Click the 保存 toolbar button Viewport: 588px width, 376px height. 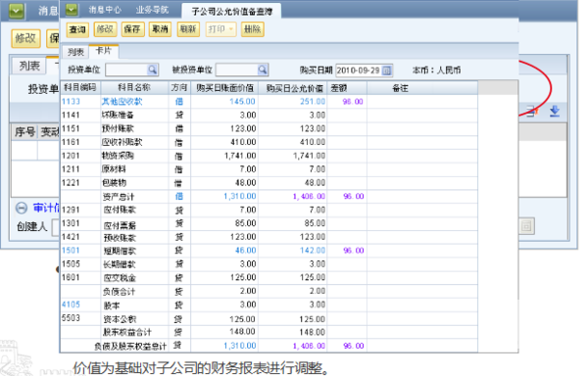(x=132, y=29)
